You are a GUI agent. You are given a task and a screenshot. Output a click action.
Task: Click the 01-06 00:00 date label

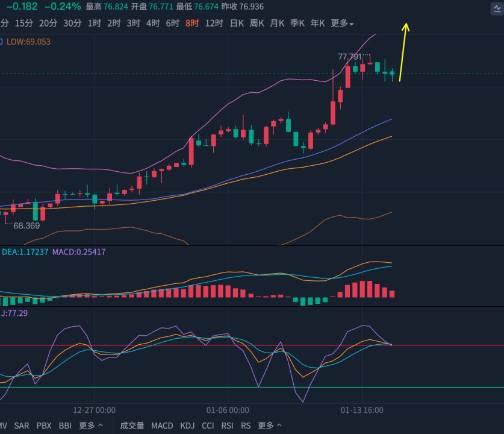228,410
